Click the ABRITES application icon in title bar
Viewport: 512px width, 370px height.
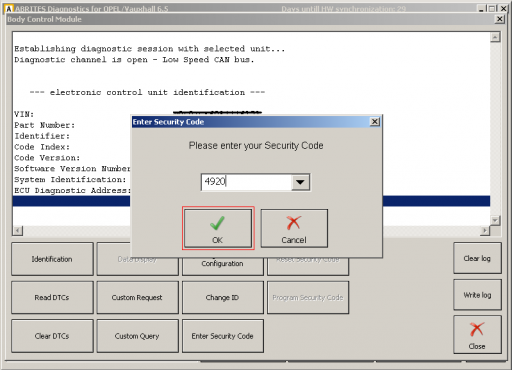(9, 9)
